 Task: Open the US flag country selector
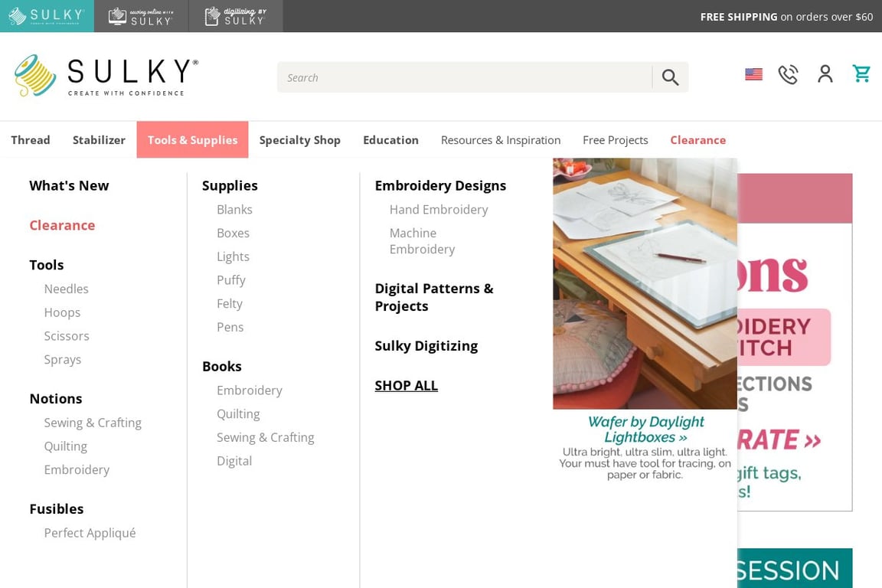(x=753, y=74)
